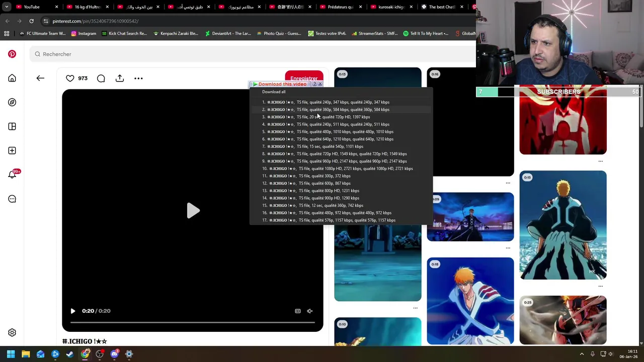Open the Windows Start menu
Viewport: 644px width, 362px height.
[11, 354]
